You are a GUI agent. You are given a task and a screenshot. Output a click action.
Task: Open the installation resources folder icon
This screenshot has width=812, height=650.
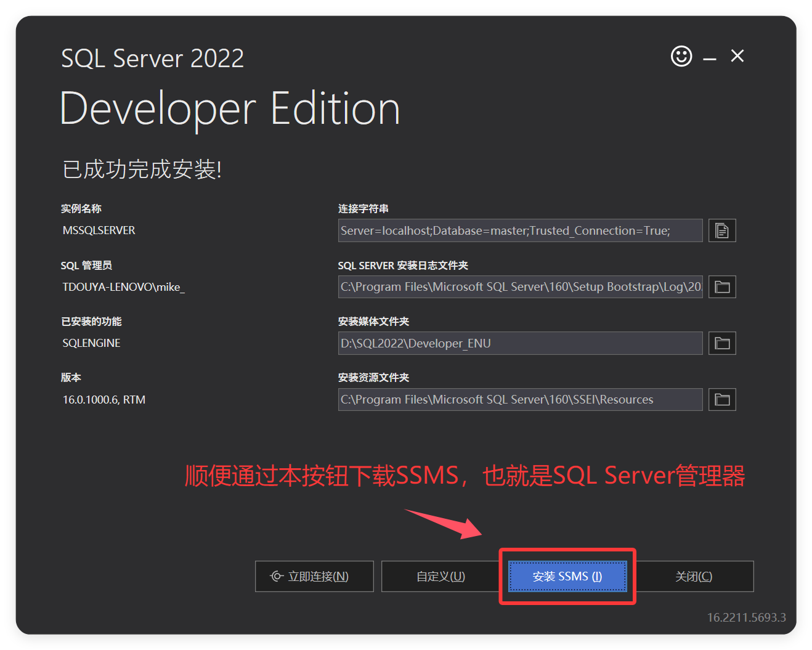pyautogui.click(x=722, y=399)
